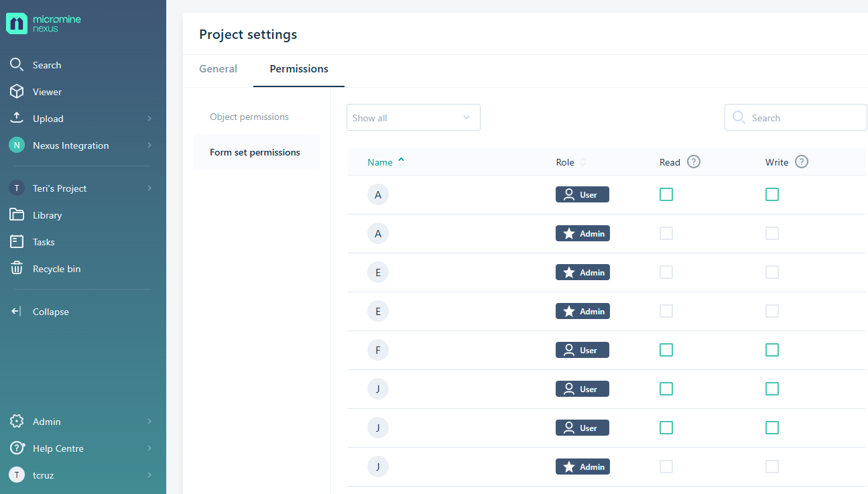Expand the Upload submenu in sidebar

(149, 119)
